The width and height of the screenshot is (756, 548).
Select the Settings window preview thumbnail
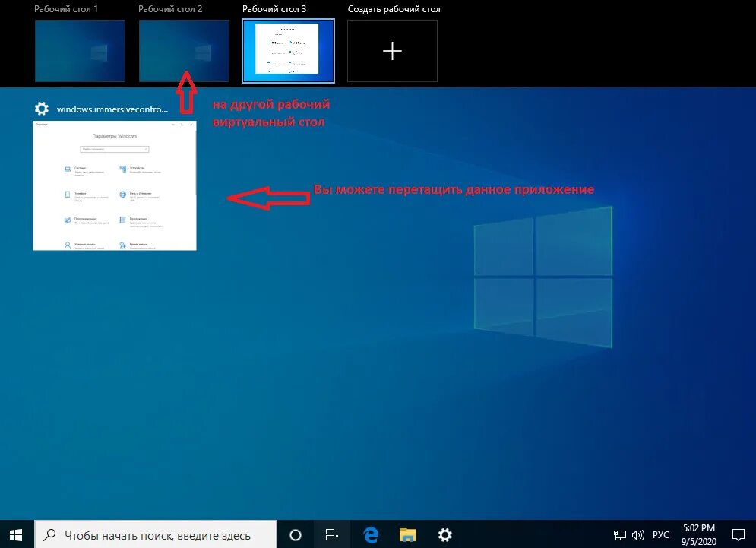[115, 185]
